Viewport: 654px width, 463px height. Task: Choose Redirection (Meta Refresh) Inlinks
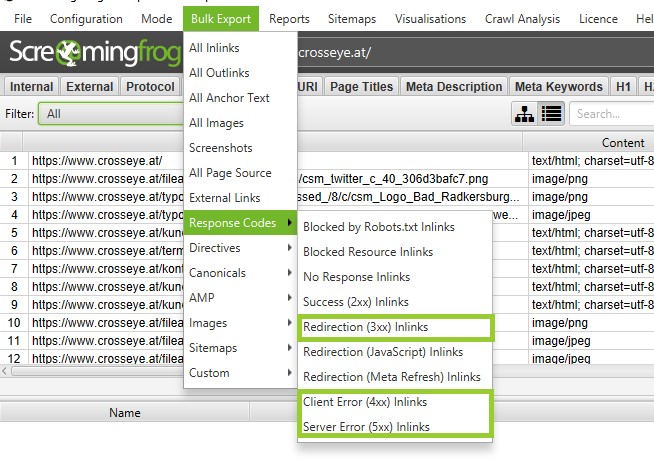(395, 377)
